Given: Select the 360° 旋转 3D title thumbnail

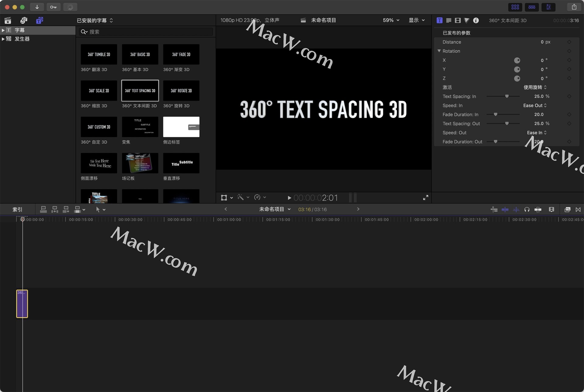Looking at the screenshot, I should click(181, 91).
